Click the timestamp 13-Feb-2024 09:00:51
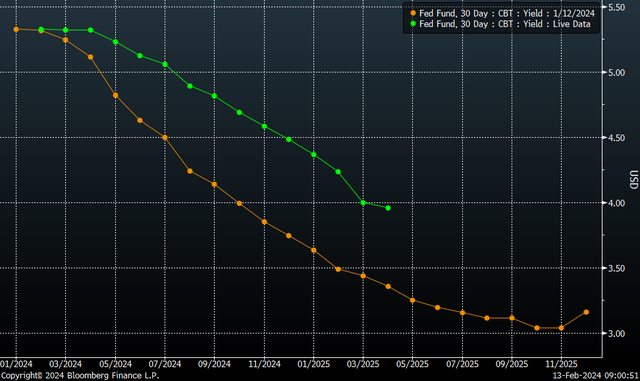This screenshot has height=381, width=640. pyautogui.click(x=596, y=375)
